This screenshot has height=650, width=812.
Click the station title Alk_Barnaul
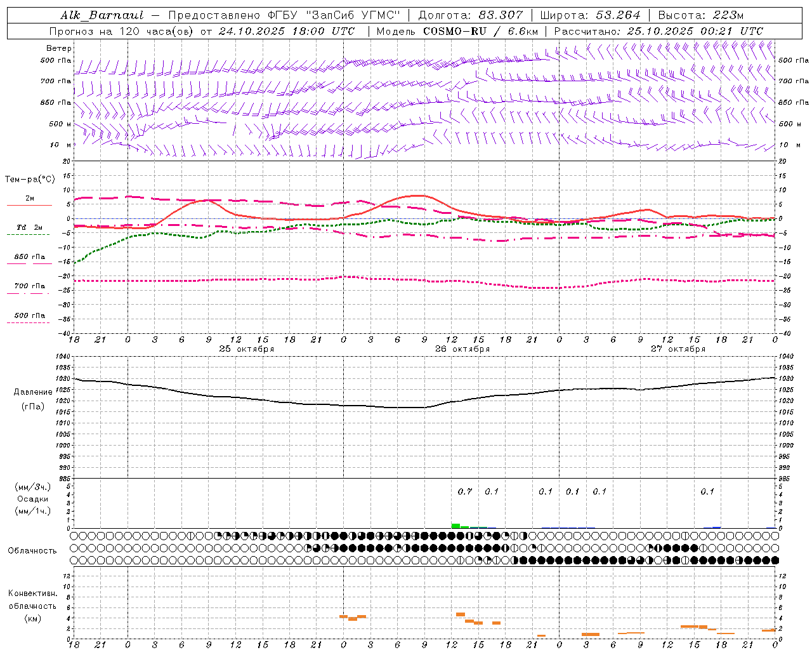point(102,15)
